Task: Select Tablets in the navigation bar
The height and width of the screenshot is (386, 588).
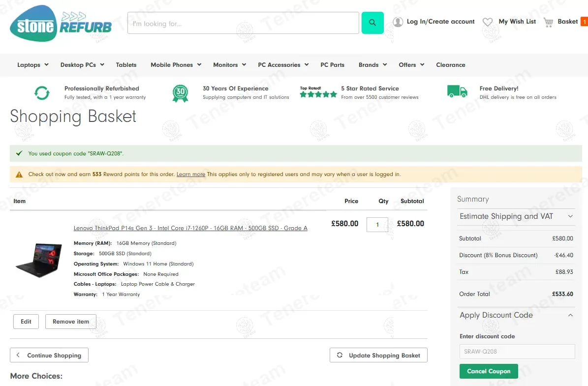Action: (126, 65)
